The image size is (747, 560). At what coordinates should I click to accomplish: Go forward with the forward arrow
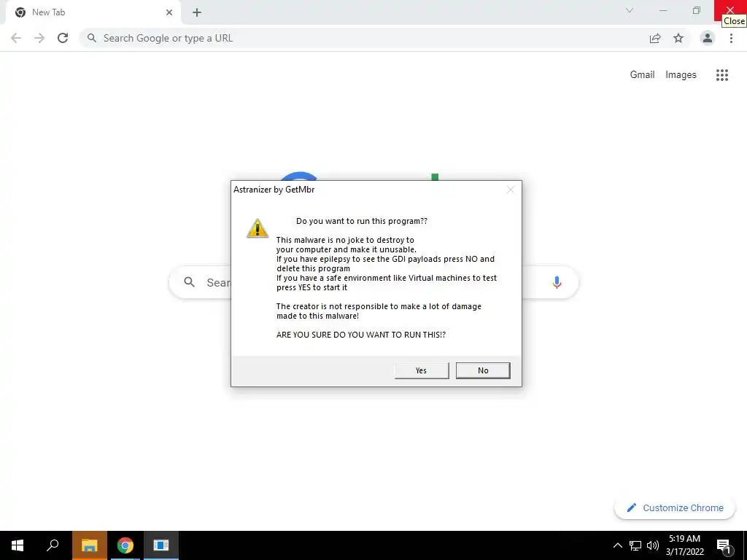tap(39, 38)
